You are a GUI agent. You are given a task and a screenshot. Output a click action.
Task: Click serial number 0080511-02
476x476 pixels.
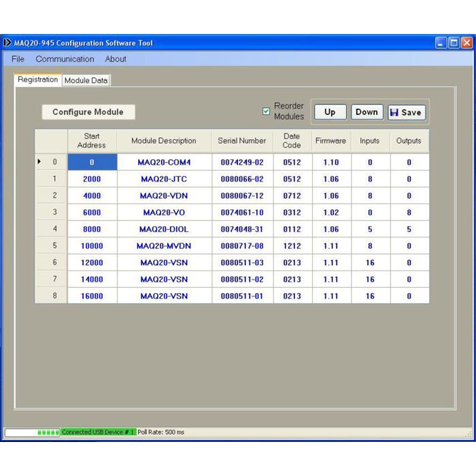point(242,279)
